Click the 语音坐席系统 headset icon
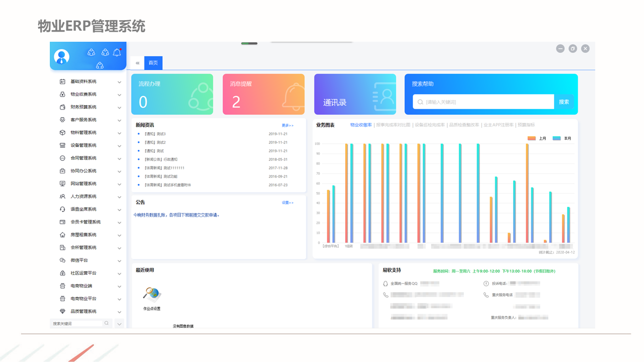 62,209
